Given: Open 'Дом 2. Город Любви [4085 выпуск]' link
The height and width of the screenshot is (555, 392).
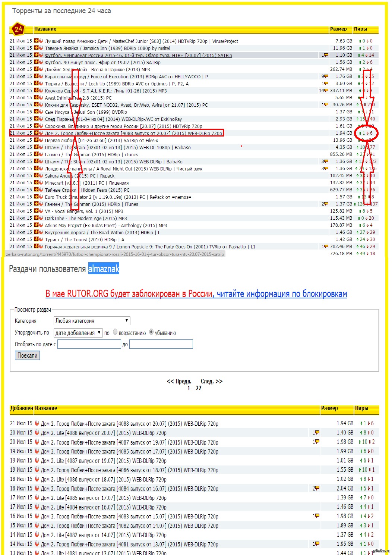Looking at the screenshot, I should pyautogui.click(x=130, y=451).
